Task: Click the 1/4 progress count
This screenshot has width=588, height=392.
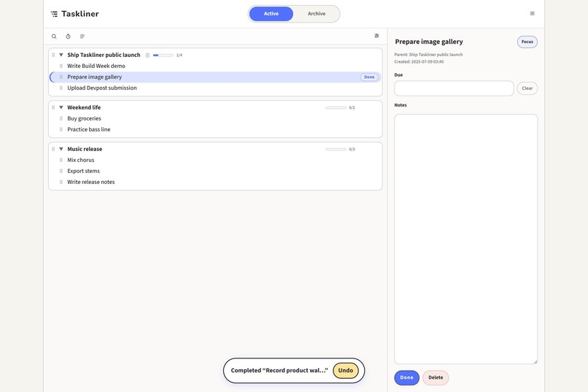Action: coord(179,55)
